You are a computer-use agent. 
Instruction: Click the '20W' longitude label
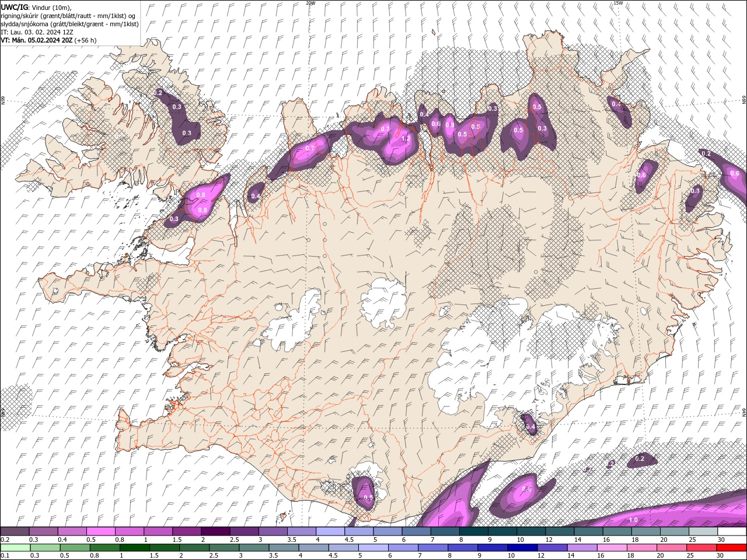[x=310, y=3]
